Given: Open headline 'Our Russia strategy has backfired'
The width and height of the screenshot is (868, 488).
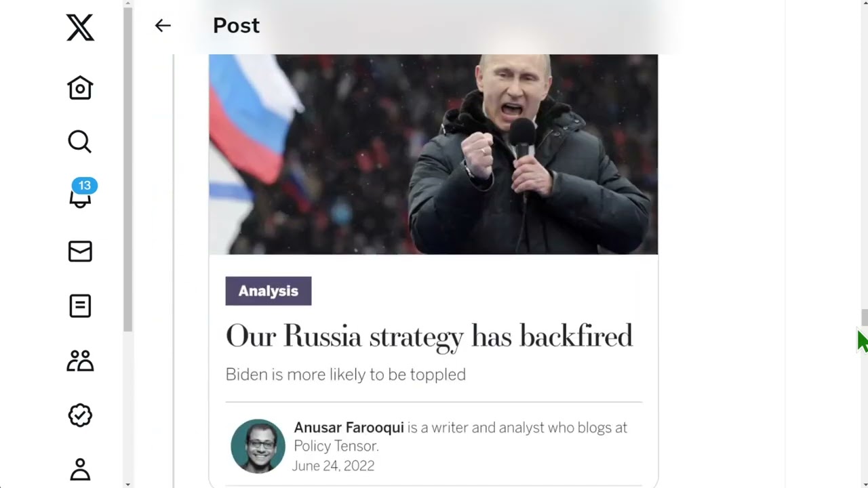Looking at the screenshot, I should tap(429, 336).
